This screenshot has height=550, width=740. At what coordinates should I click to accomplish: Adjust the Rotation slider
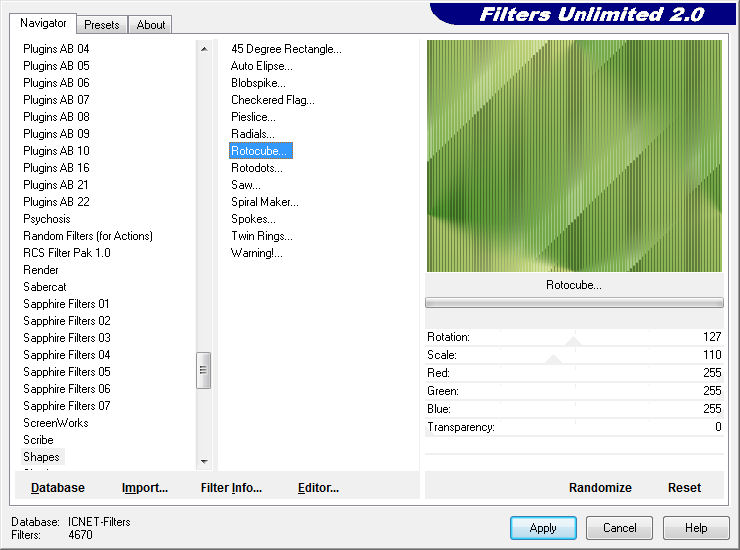tap(574, 337)
